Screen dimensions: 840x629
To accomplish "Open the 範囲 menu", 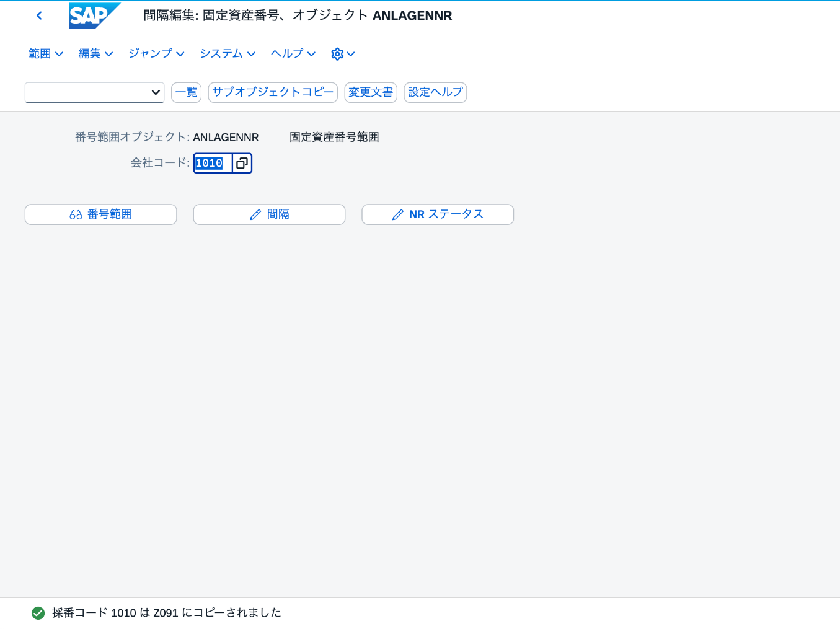I will coord(46,54).
